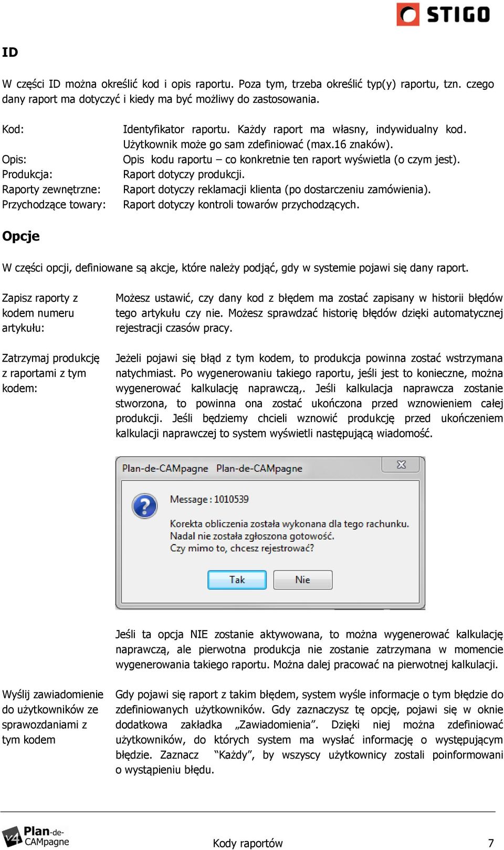The height and width of the screenshot is (850, 504).
Task: Click the 'Produkcja:' label
Action: [x=27, y=174]
